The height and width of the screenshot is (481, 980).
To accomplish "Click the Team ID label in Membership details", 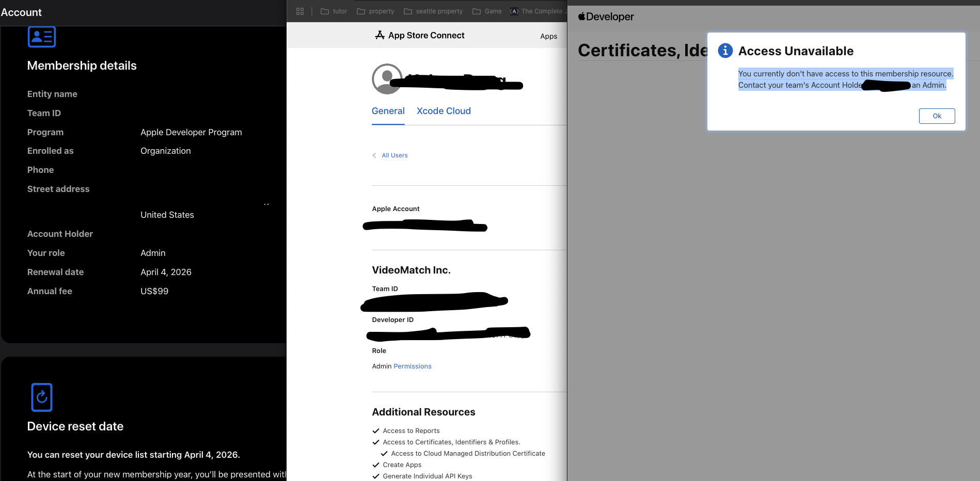I will 44,113.
